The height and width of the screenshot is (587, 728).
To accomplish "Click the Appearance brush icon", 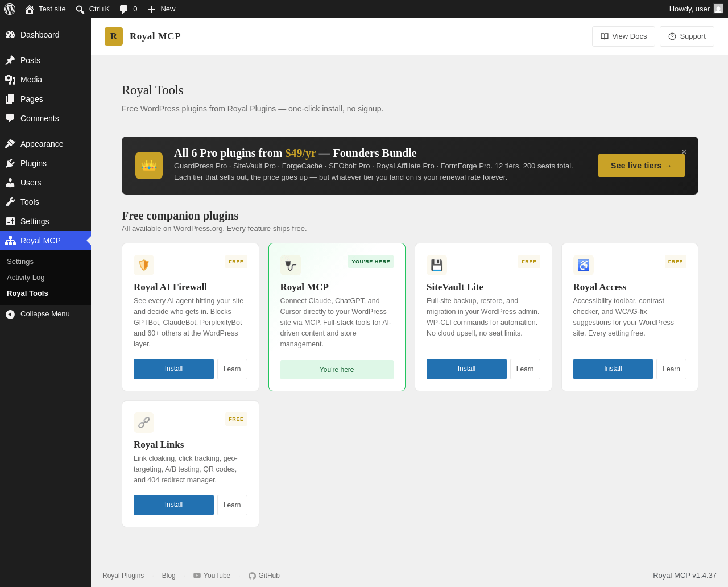I will [10, 144].
